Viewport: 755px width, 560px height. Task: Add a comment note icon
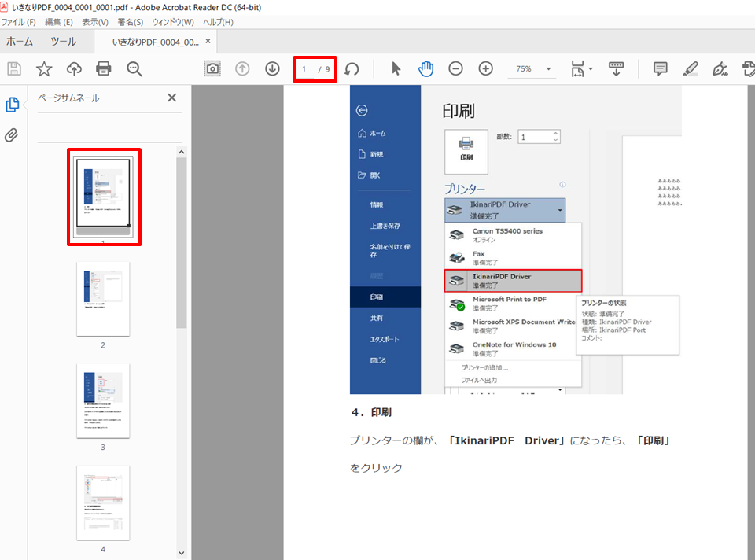click(x=660, y=69)
